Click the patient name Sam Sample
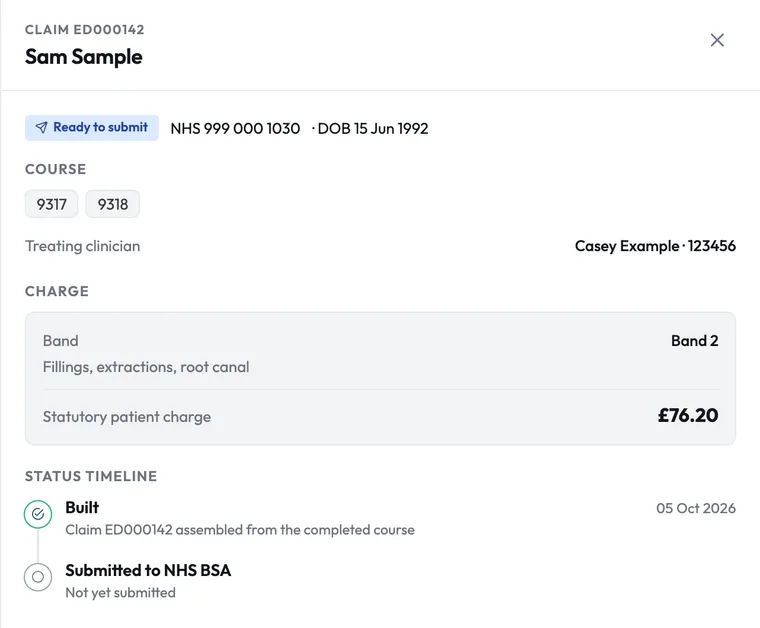 84,57
